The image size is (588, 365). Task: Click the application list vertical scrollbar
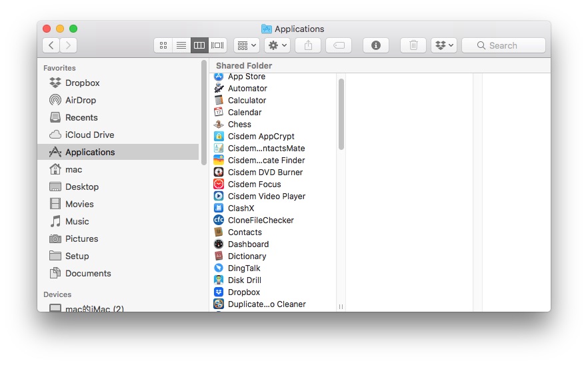coord(341,115)
